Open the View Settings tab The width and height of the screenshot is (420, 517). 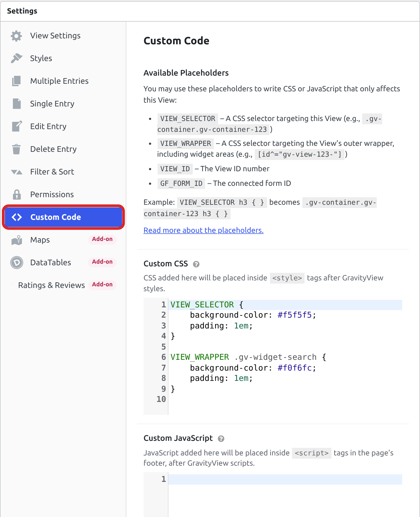(x=64, y=36)
